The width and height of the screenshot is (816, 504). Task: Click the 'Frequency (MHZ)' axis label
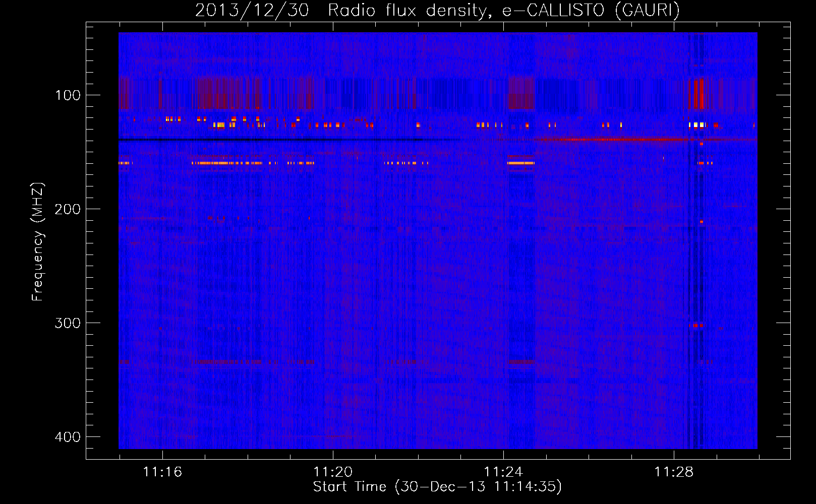[38, 241]
